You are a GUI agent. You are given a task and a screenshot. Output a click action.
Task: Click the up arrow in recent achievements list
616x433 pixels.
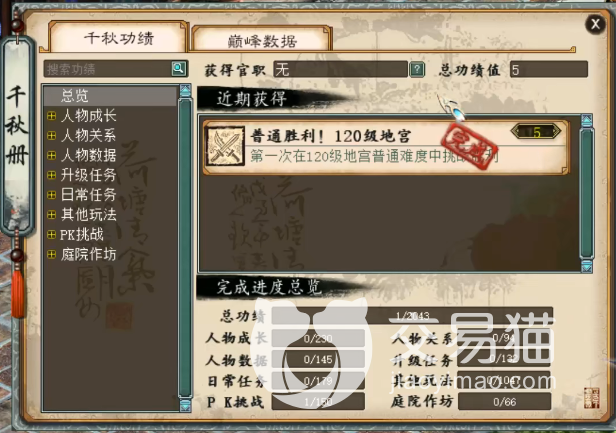tap(587, 121)
